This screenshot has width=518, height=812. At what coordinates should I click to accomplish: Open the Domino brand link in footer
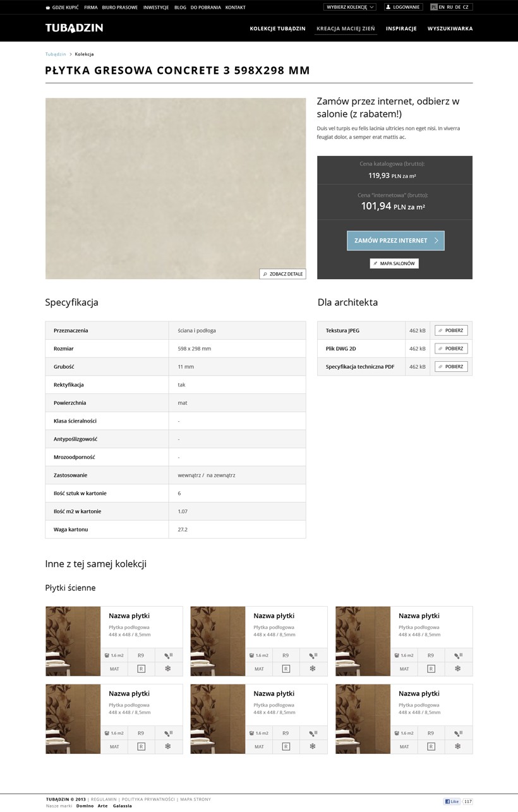click(85, 806)
